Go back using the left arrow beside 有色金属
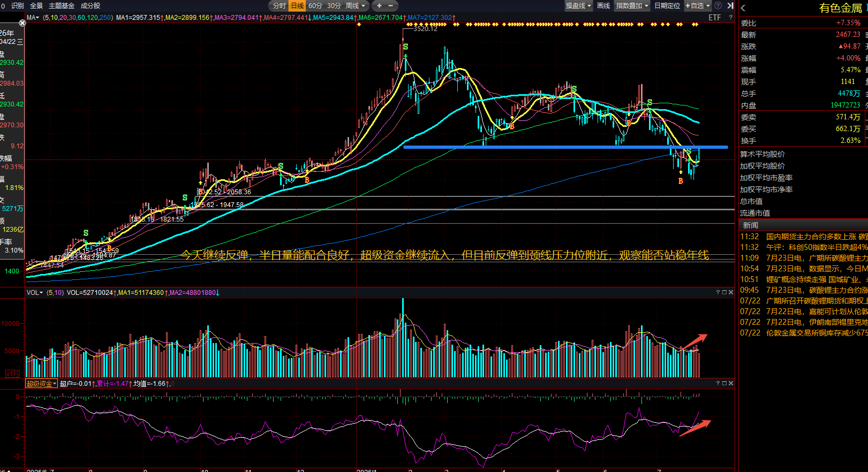868x472 pixels. click(743, 8)
